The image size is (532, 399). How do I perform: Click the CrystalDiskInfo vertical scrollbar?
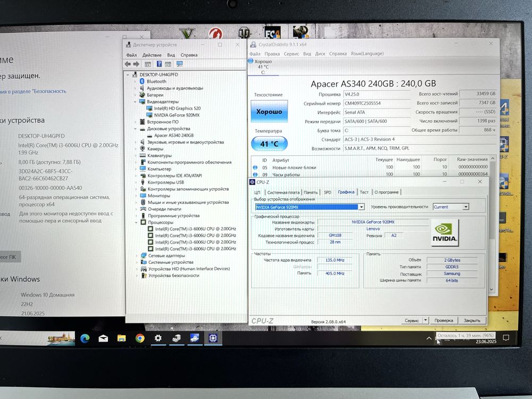pyautogui.click(x=493, y=224)
